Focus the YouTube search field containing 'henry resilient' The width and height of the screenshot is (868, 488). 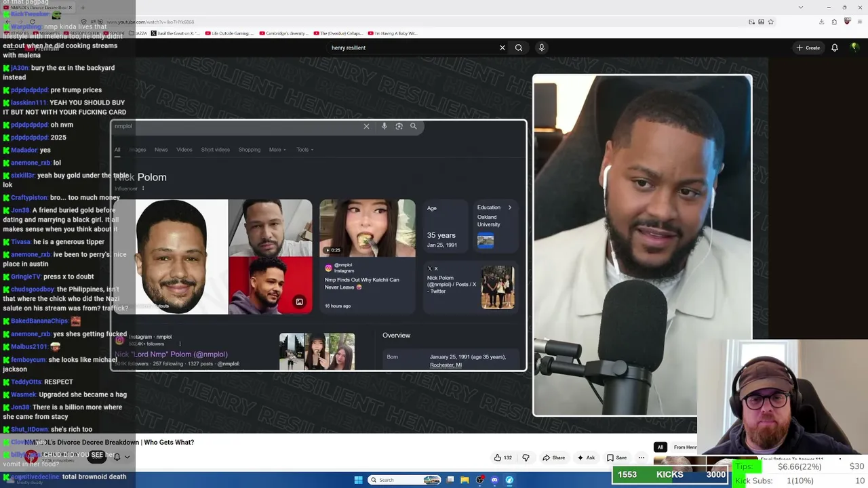[x=412, y=47]
